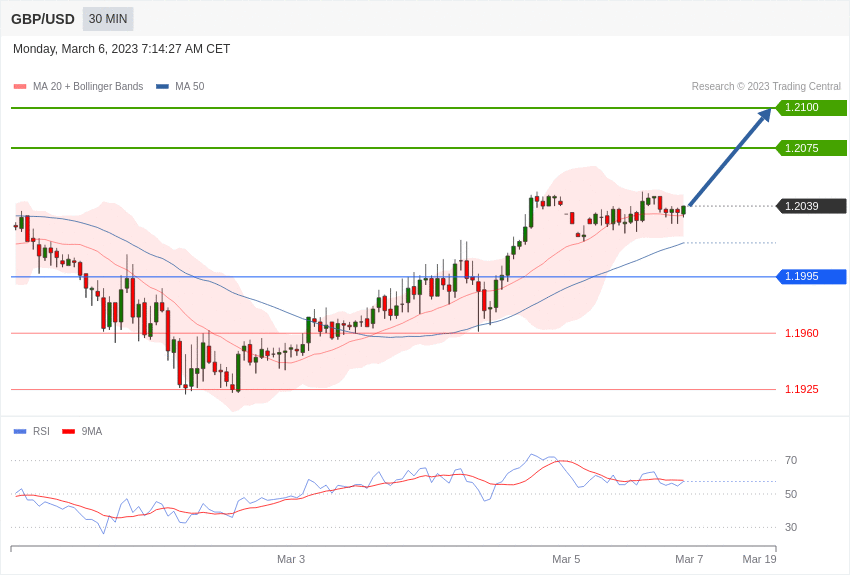The height and width of the screenshot is (576, 850).
Task: Click the blue MA 50 legend swatch
Action: point(162,87)
